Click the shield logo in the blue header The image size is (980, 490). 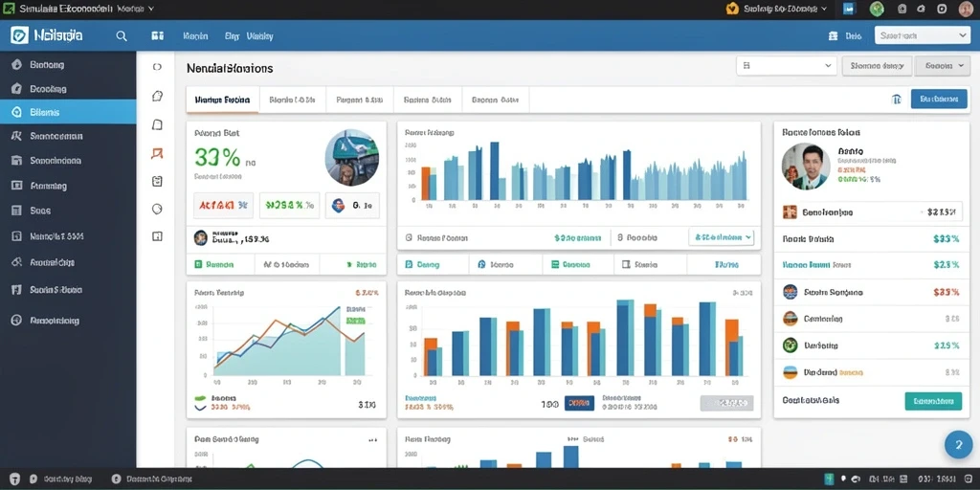pos(19,35)
